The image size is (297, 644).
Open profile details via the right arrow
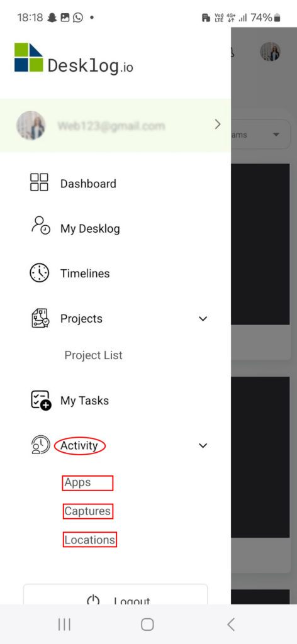218,125
